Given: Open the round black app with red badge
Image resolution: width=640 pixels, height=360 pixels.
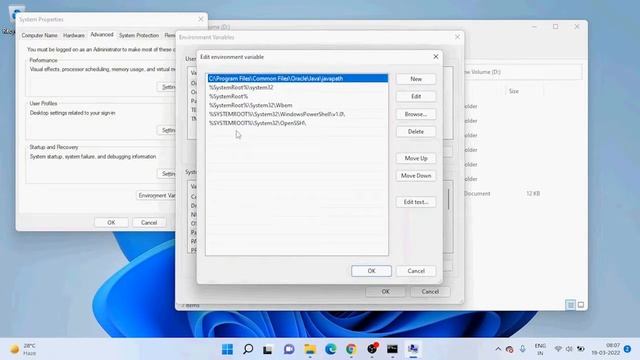Looking at the screenshot, I should coord(372,349).
